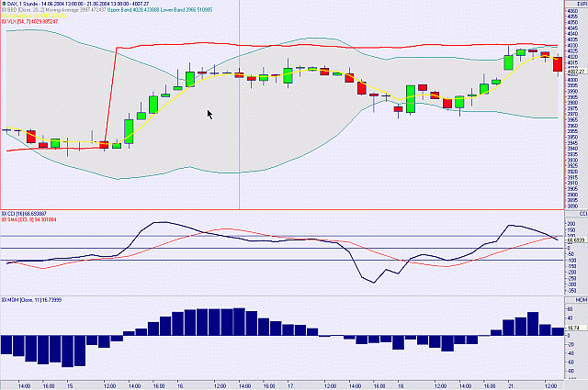The width and height of the screenshot is (588, 390).
Task: Click the X icon beside CCI indicator
Action: [x=4, y=214]
